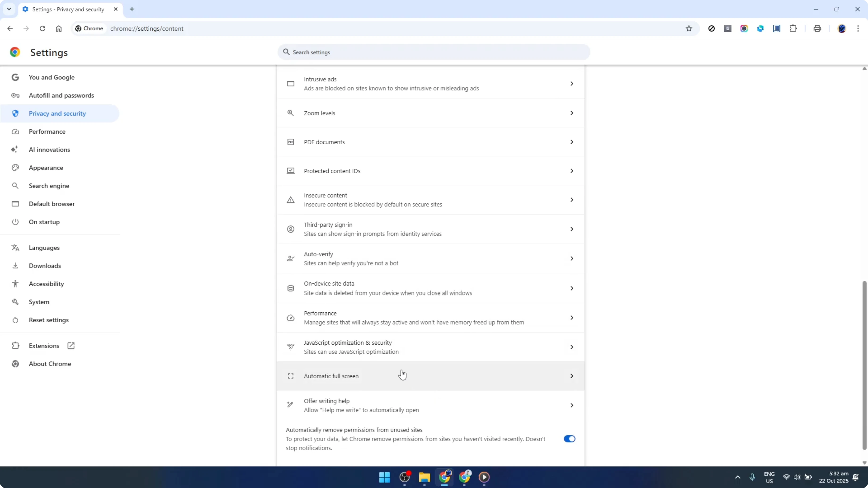Viewport: 868px width, 488px height.
Task: Click the About Chrome sidebar link
Action: click(50, 364)
